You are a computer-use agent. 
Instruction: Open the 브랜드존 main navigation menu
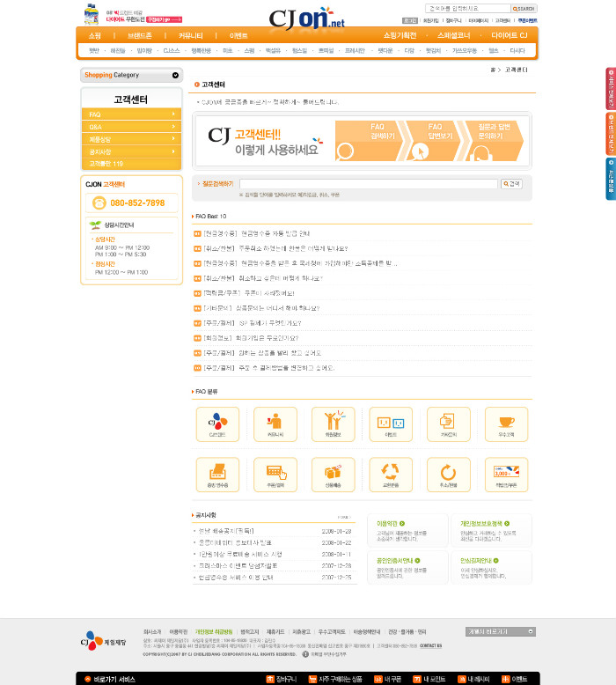[140, 35]
